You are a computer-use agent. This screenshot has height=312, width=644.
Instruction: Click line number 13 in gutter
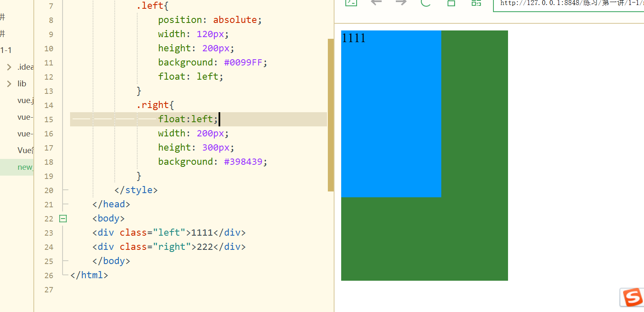[x=49, y=91]
